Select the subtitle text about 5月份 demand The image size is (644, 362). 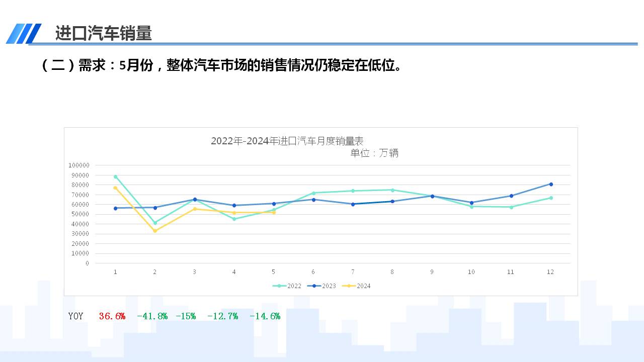tap(221, 65)
